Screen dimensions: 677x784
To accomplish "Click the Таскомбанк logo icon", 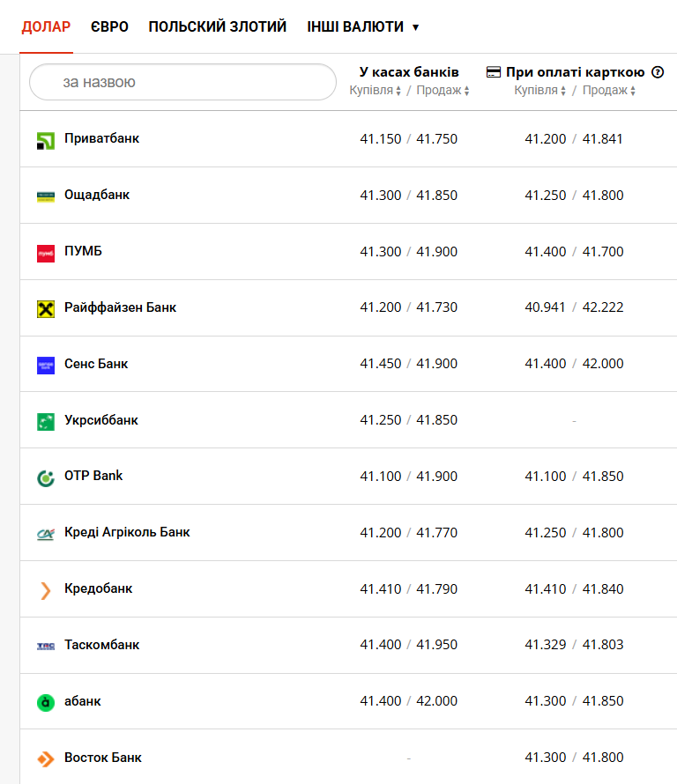I will [46, 647].
